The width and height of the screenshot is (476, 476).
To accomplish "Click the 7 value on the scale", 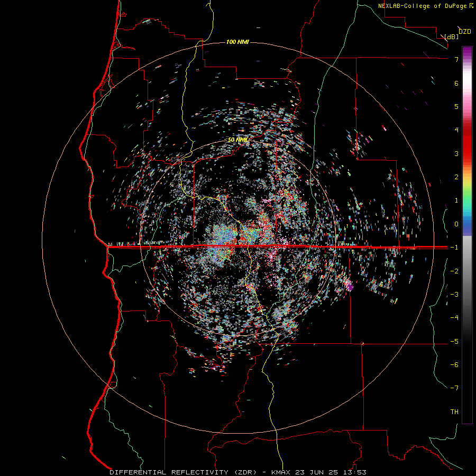I will pos(456,59).
